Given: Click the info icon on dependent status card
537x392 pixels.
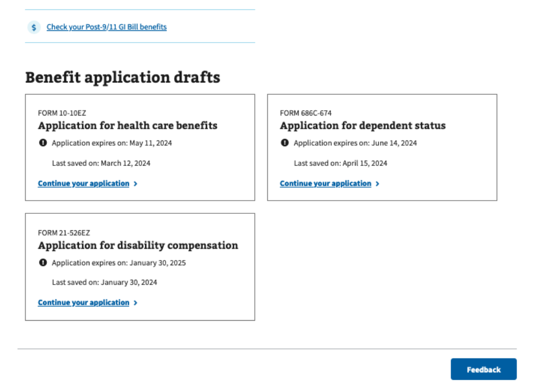Looking at the screenshot, I should click(284, 143).
